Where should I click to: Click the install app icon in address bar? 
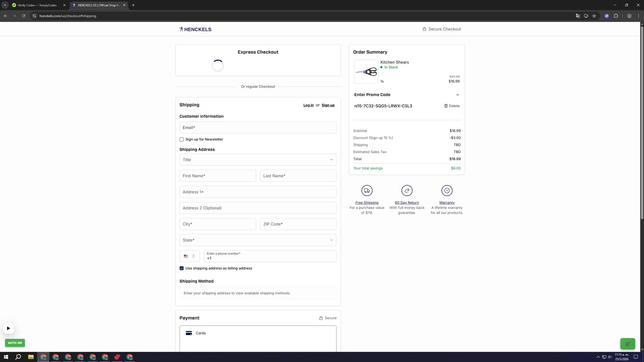click(x=586, y=16)
